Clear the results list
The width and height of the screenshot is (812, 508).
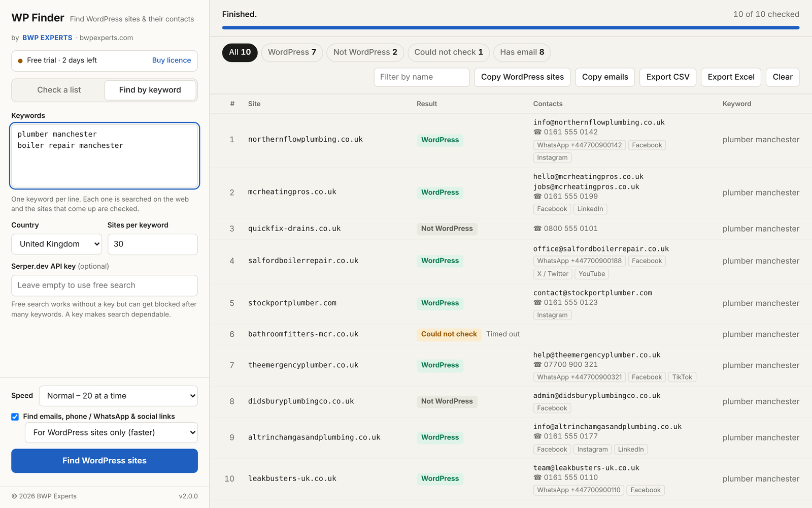pos(783,77)
